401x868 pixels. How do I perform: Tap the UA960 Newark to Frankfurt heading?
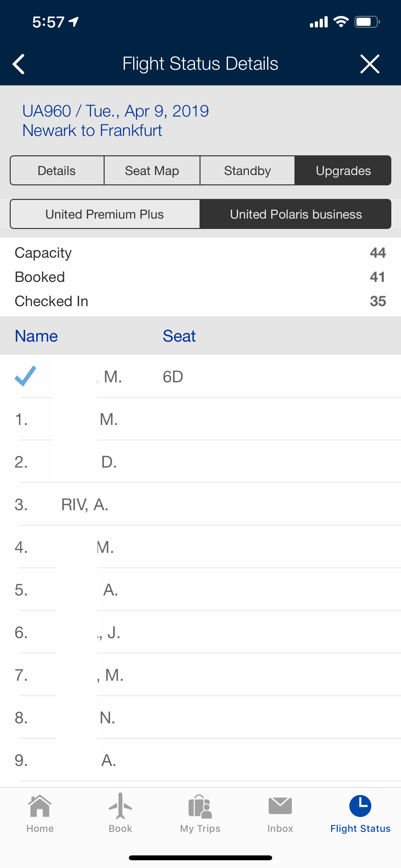tap(115, 121)
